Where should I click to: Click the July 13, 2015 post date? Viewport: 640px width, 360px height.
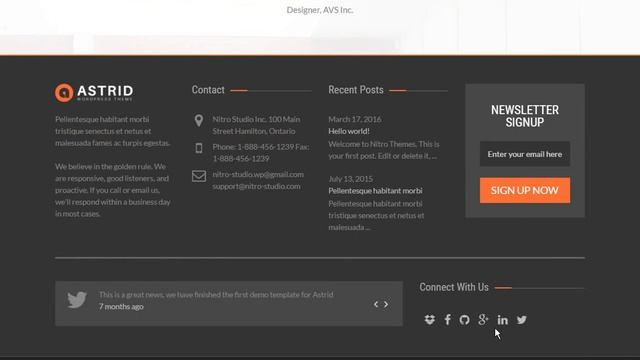(351, 179)
